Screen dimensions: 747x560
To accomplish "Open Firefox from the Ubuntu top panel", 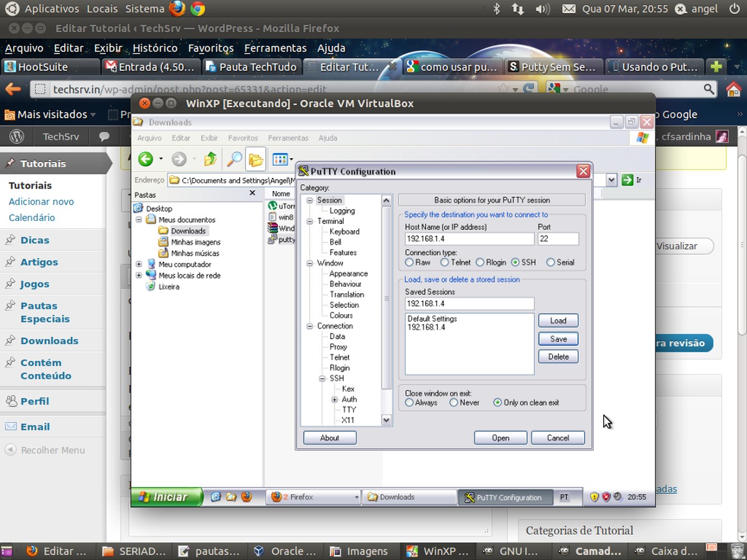I will [177, 9].
